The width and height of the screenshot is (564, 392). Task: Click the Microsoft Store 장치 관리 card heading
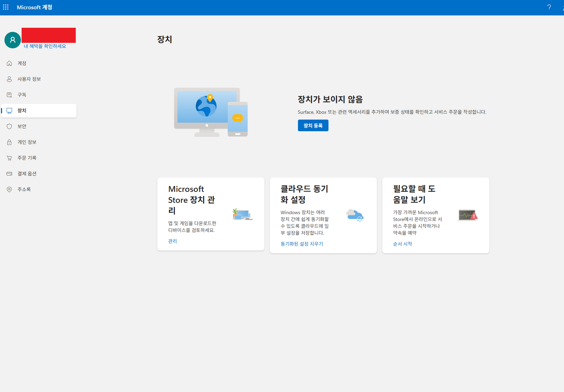click(x=192, y=200)
